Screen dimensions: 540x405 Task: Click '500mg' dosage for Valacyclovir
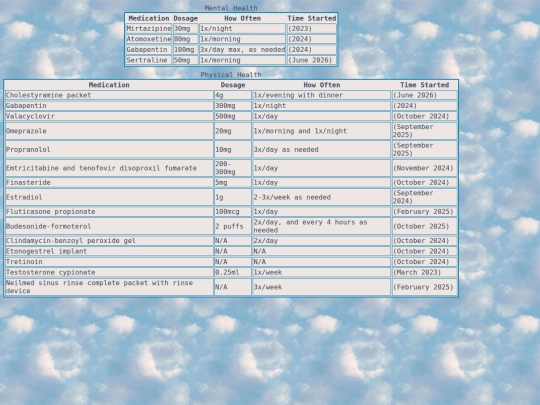point(233,116)
